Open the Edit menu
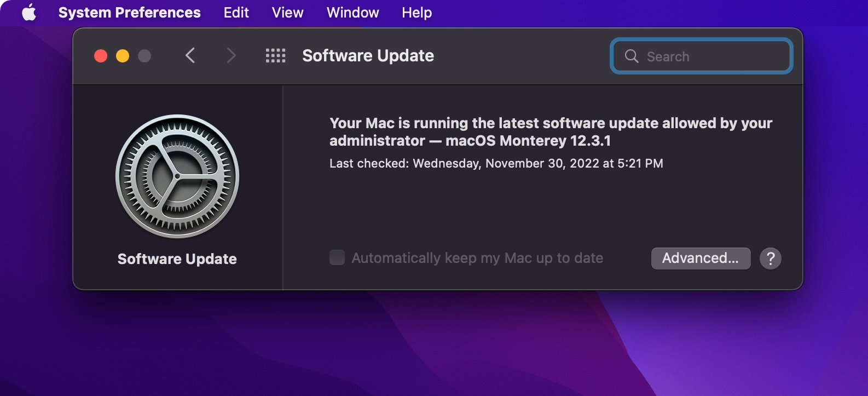The image size is (868, 396). coord(236,12)
